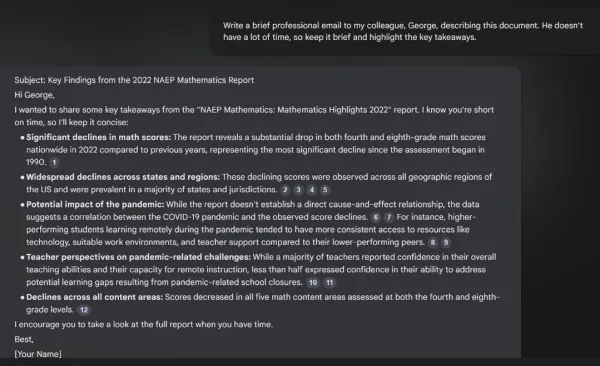Open citation badge number 5
Image resolution: width=600 pixels, height=366 pixels.
click(x=325, y=190)
